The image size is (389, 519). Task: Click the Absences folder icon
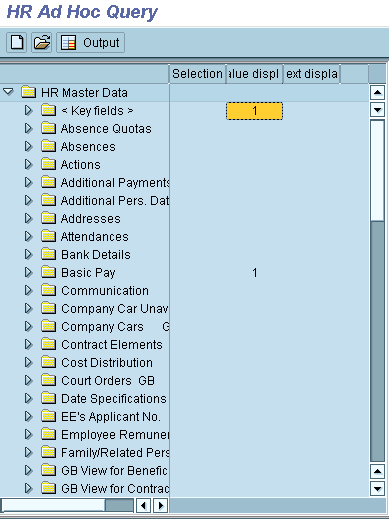point(49,146)
